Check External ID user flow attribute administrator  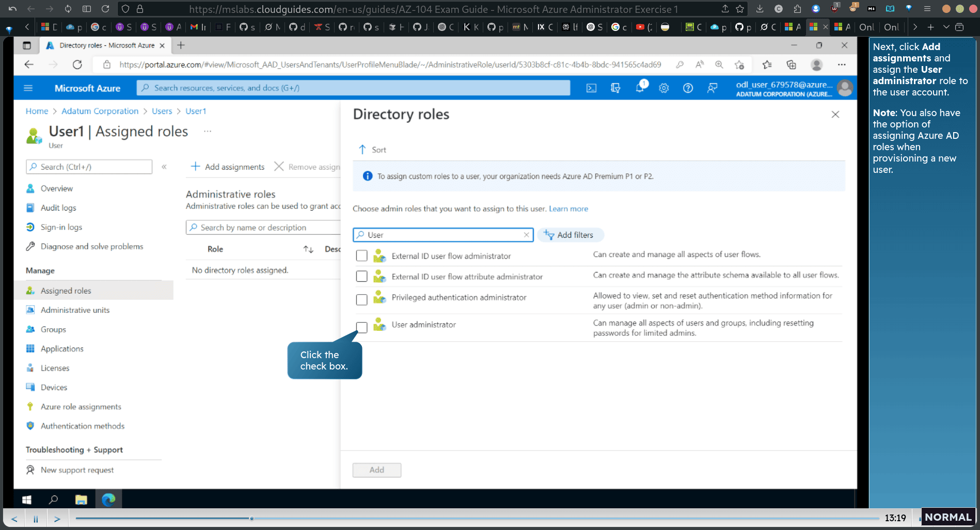pos(362,276)
